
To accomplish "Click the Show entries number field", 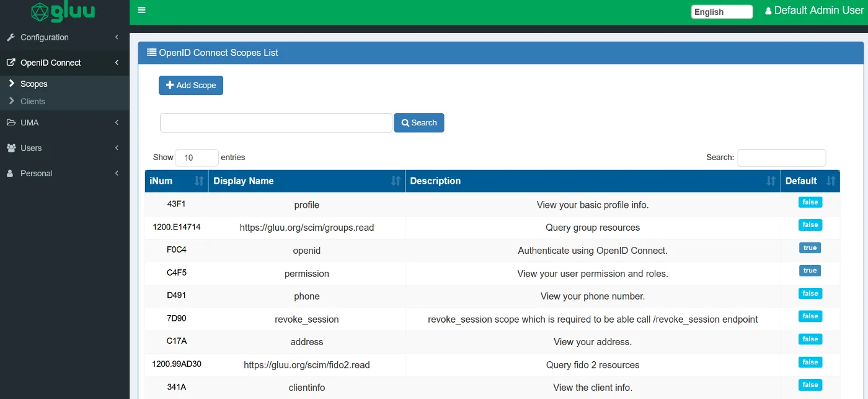I will click(197, 158).
